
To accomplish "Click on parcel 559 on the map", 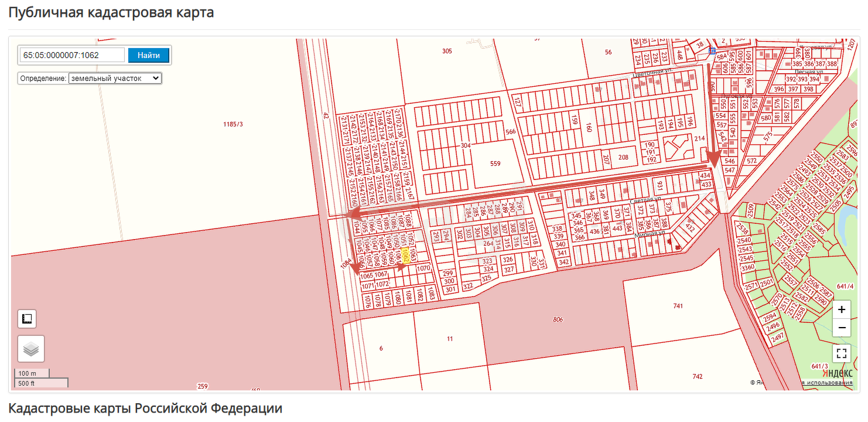I will coord(495,164).
